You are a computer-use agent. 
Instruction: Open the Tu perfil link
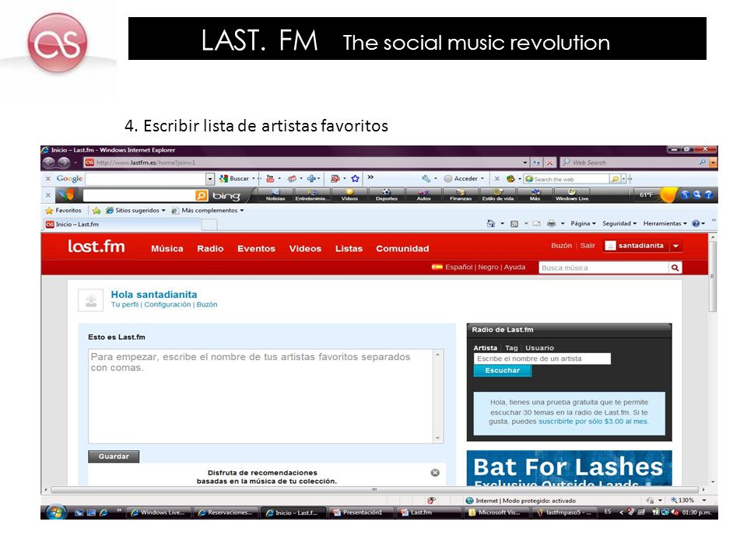(x=124, y=304)
